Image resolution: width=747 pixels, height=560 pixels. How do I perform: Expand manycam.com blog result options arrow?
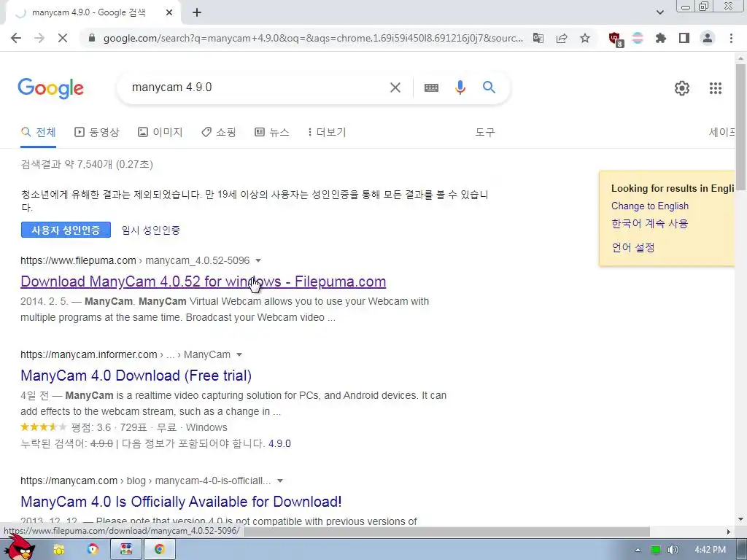(x=280, y=481)
